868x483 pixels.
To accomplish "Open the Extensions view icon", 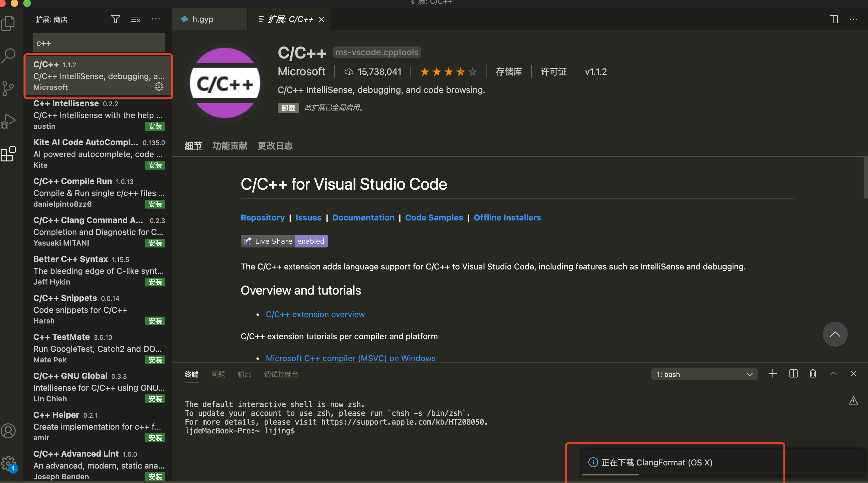I will pyautogui.click(x=8, y=154).
